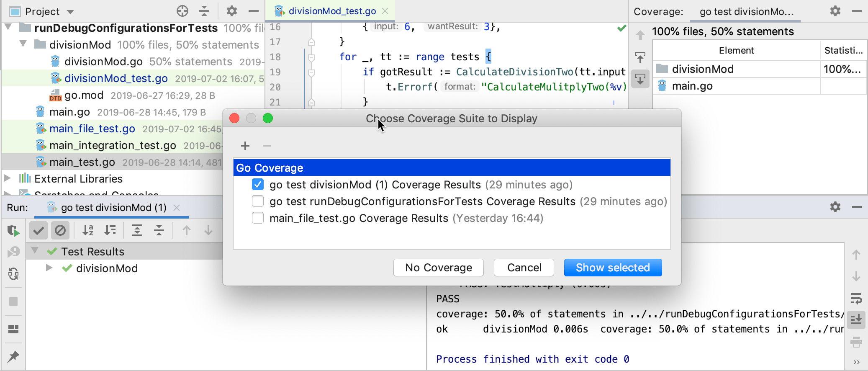Click the pin tab icon in Run panel
This screenshot has height=371, width=868.
coord(13,356)
